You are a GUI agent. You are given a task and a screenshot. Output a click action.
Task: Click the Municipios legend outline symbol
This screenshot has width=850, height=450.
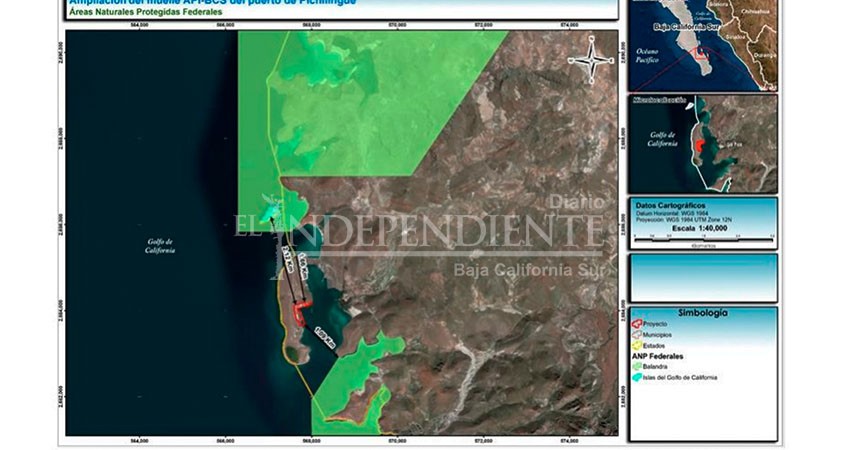point(636,335)
